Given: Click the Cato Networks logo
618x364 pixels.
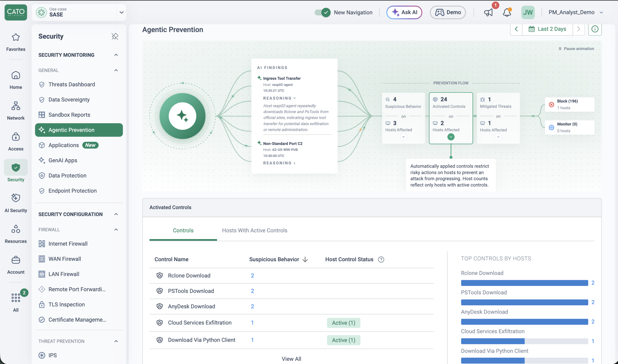Looking at the screenshot, I should [16, 12].
